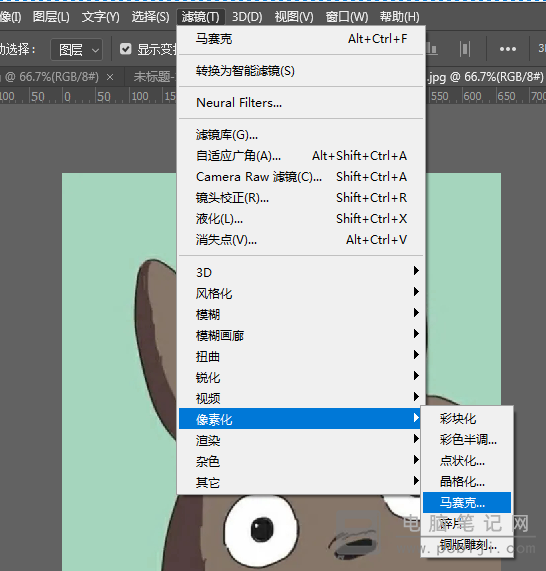Click the distribute spacing icon in options bar
Viewport: 546px width, 571px height.
465,49
